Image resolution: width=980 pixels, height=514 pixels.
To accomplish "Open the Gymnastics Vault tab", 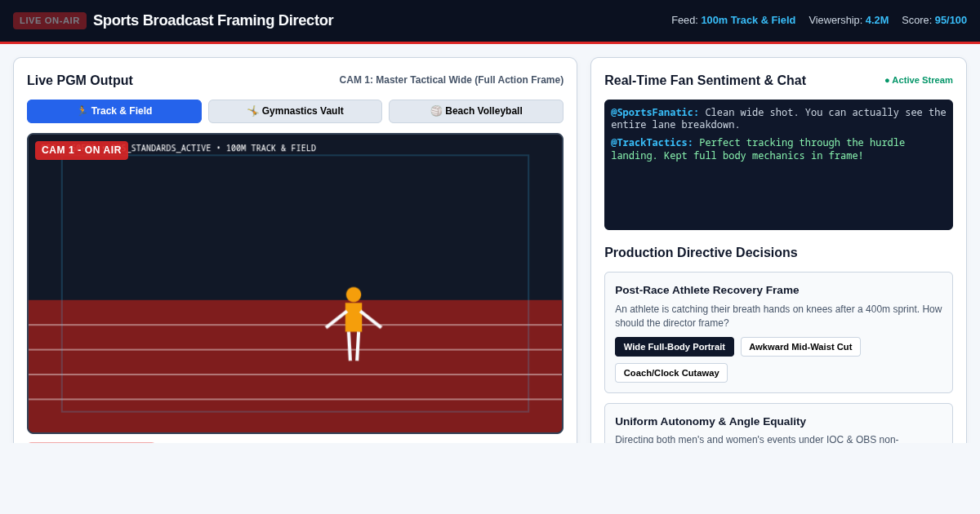I will click(x=295, y=111).
